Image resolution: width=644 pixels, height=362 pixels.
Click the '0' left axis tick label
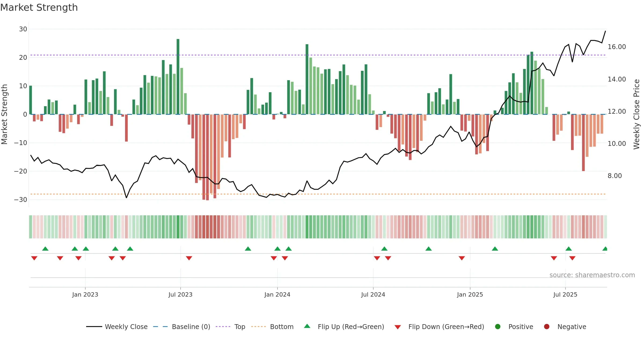click(x=25, y=114)
